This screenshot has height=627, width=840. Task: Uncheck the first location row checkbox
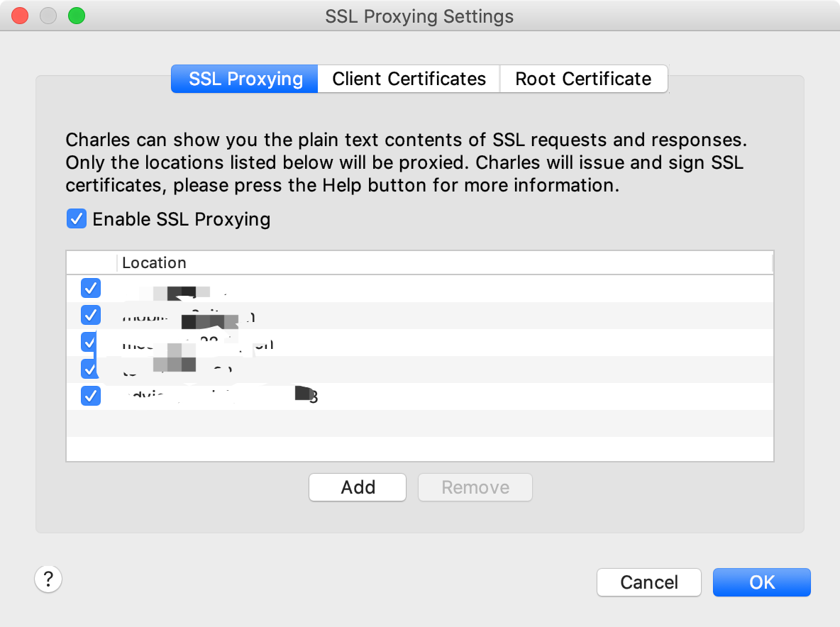coord(91,288)
